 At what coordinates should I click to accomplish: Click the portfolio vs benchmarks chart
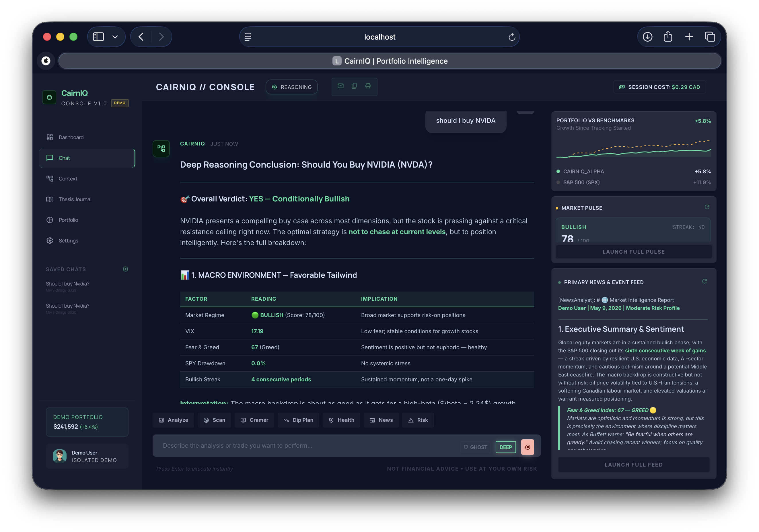click(633, 149)
